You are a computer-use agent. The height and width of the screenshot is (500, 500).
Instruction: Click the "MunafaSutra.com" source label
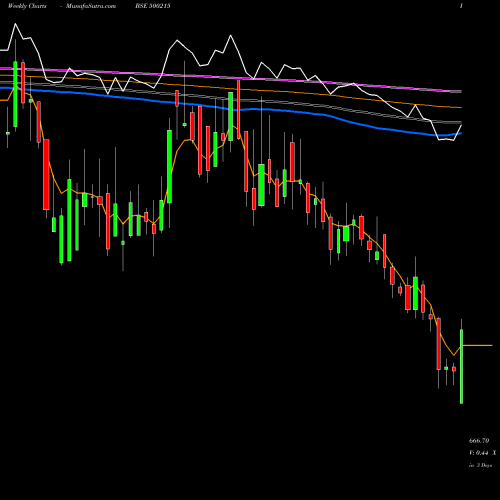click(x=91, y=6)
